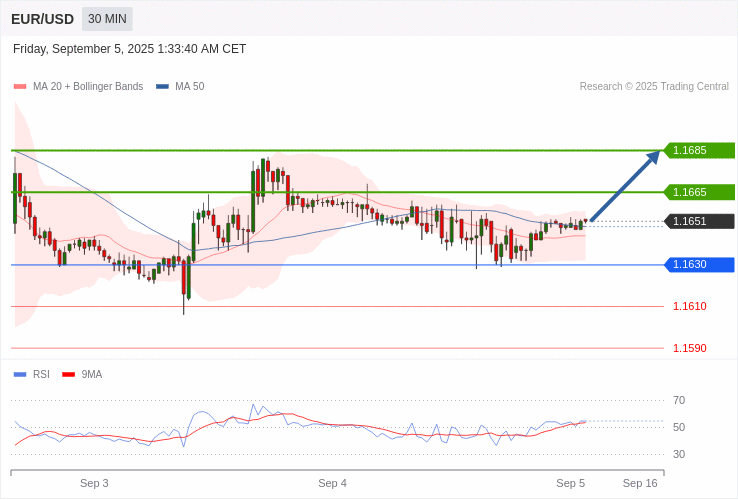738x500 pixels.
Task: Click the 1.1665 green resistance price tag
Action: (699, 192)
